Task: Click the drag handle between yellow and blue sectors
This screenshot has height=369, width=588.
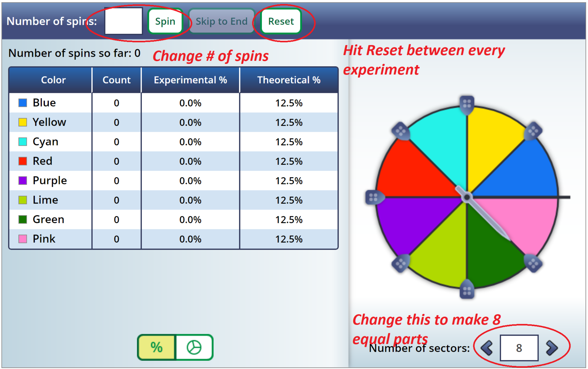Action: 533,131
